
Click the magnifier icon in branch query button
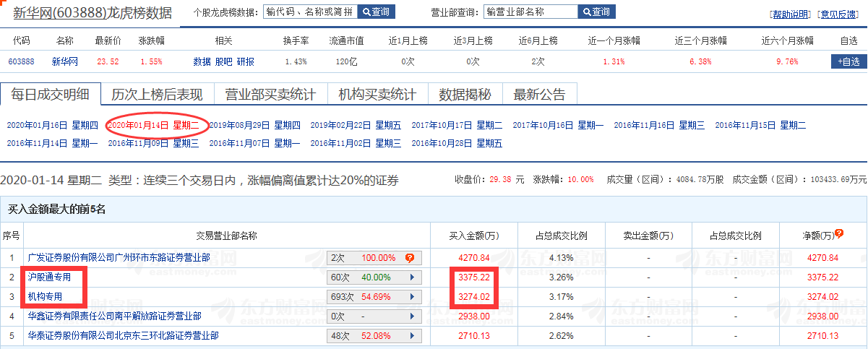pos(587,12)
